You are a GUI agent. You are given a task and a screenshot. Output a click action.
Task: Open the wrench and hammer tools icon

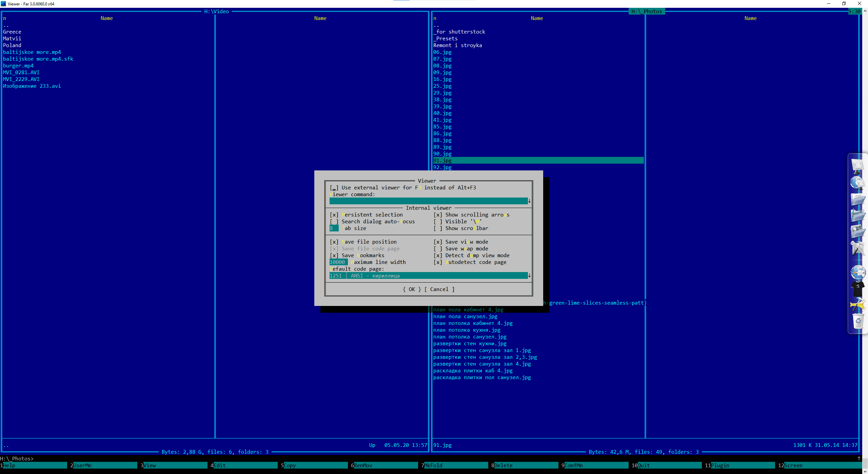coord(857,248)
